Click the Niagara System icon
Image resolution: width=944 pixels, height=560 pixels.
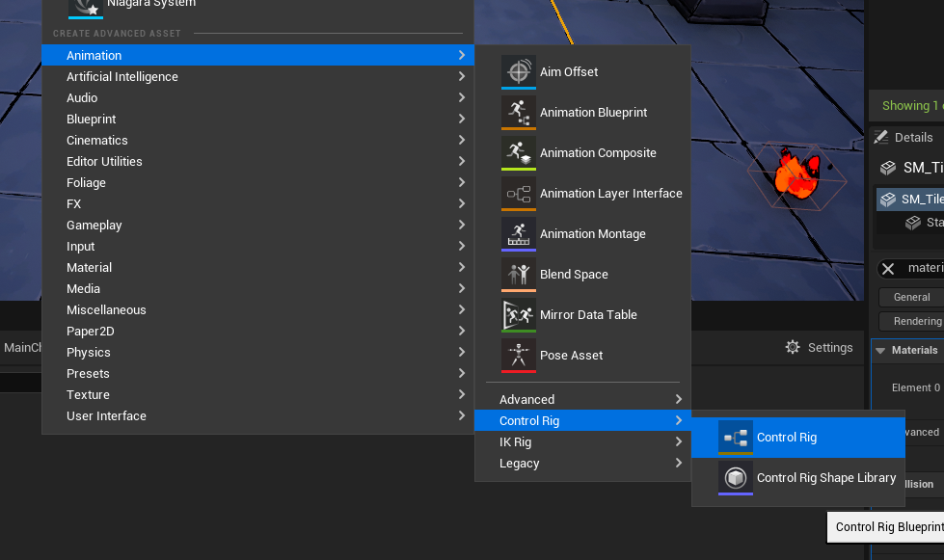coord(86,8)
